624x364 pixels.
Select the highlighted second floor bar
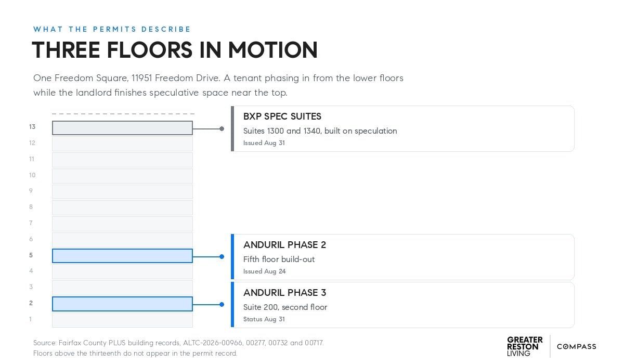point(122,304)
